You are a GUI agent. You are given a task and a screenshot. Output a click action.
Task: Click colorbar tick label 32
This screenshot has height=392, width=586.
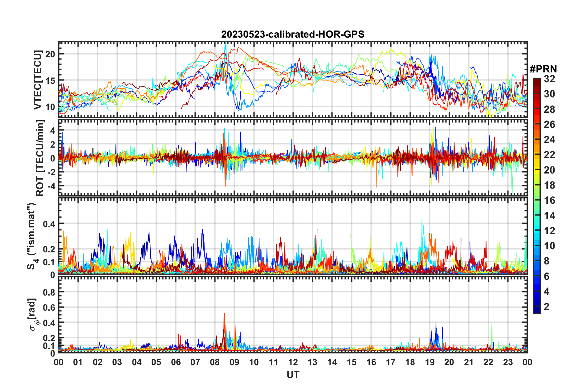(x=549, y=79)
